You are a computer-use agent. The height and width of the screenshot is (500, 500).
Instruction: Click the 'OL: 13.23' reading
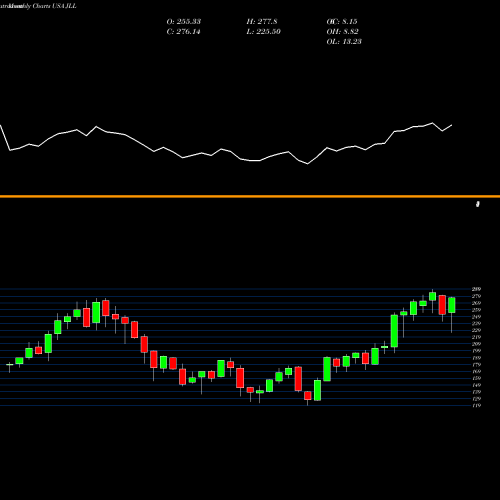click(344, 41)
